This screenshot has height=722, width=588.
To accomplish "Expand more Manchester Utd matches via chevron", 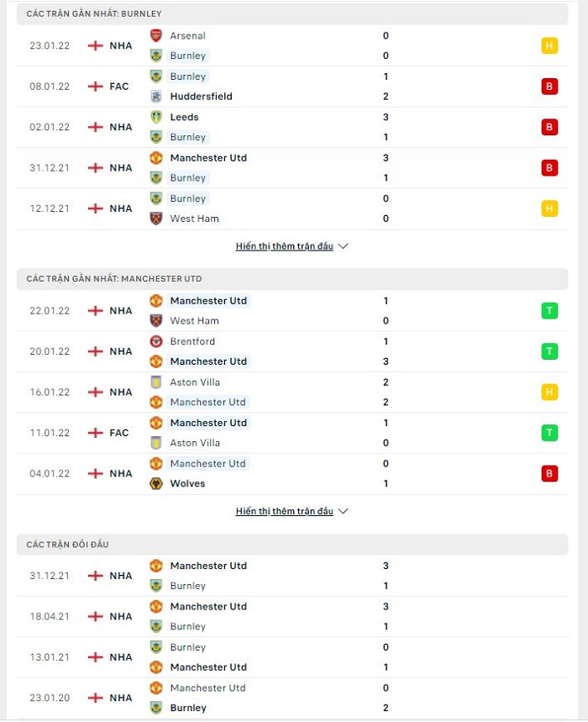I will [343, 511].
